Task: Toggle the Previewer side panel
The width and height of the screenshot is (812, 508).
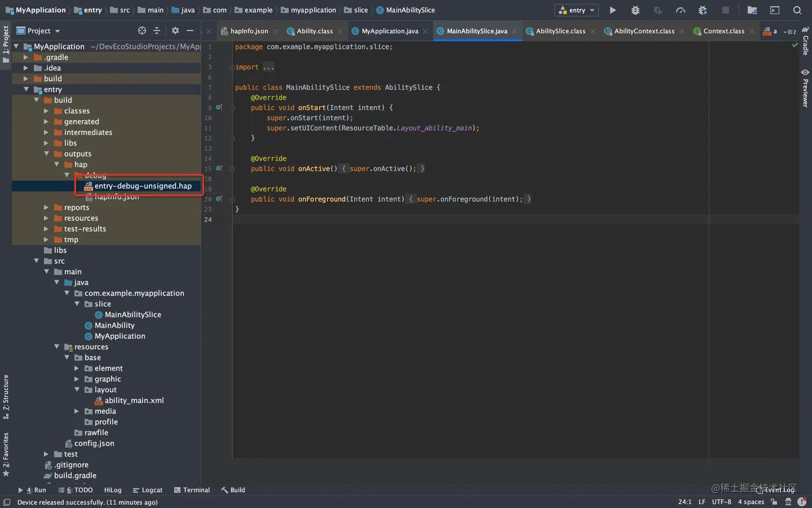Action: point(805,89)
